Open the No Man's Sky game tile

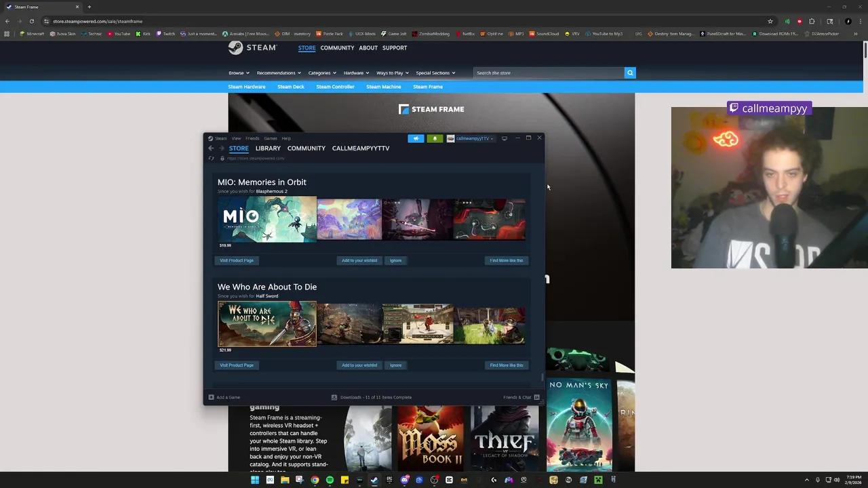point(579,425)
